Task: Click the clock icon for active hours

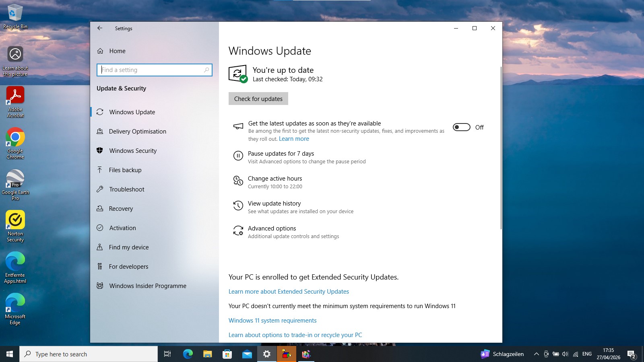Action: tap(238, 181)
